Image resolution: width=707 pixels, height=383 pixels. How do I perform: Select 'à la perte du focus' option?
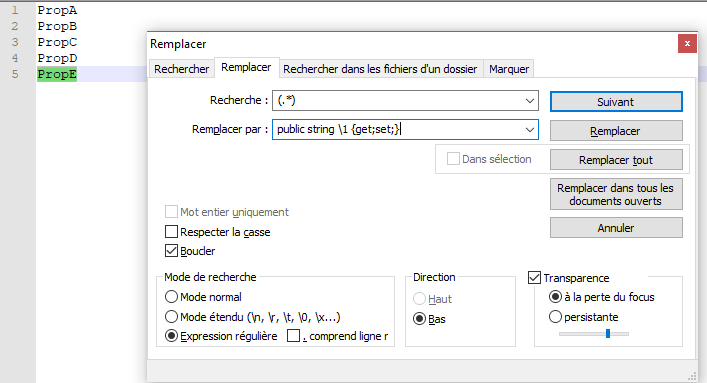tap(556, 297)
